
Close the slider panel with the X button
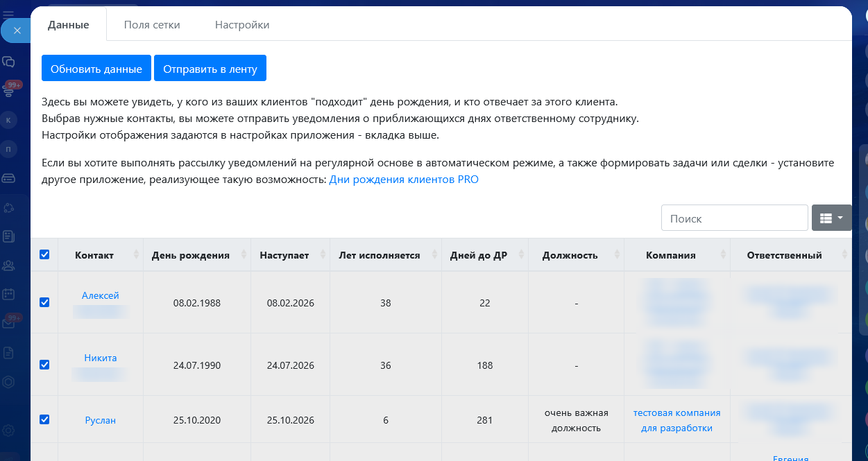17,31
